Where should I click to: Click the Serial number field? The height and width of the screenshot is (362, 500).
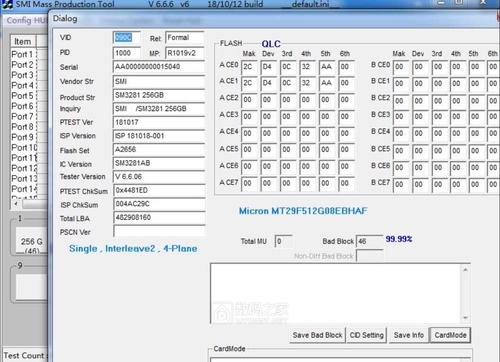159,67
